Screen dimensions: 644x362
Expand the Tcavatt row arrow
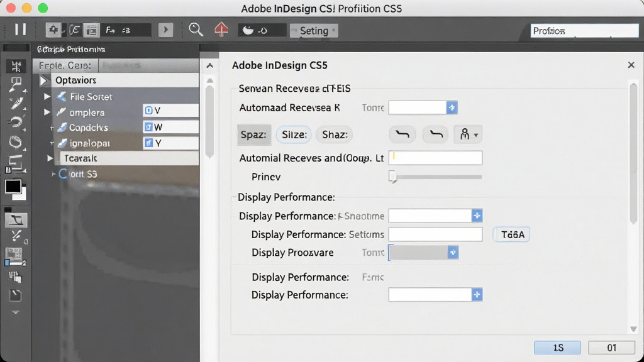(x=50, y=158)
